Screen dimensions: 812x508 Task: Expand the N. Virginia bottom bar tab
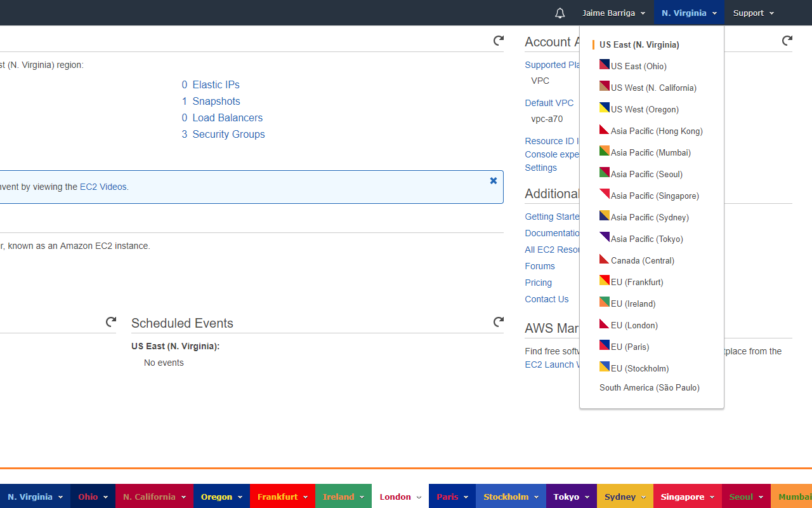point(35,497)
